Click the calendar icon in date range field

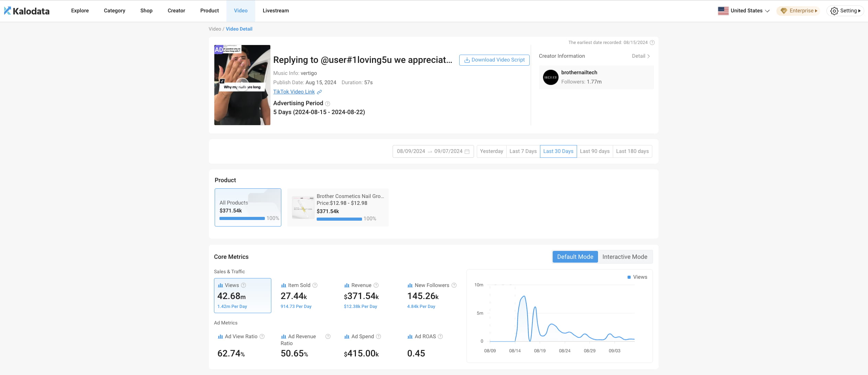[x=467, y=152]
